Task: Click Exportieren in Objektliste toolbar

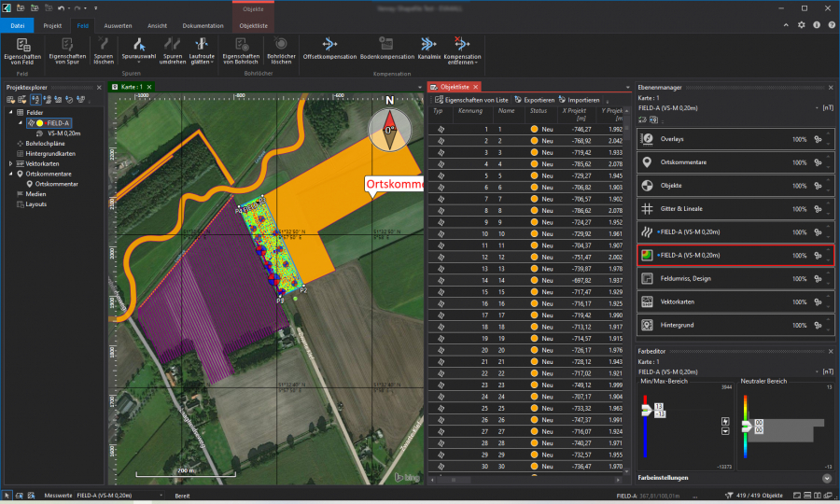Action: 534,99
